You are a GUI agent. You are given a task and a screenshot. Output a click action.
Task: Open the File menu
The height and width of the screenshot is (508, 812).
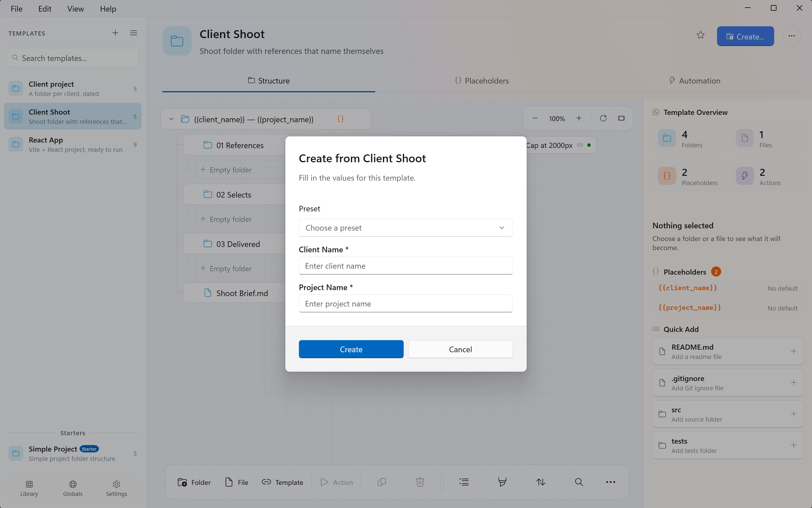16,9
